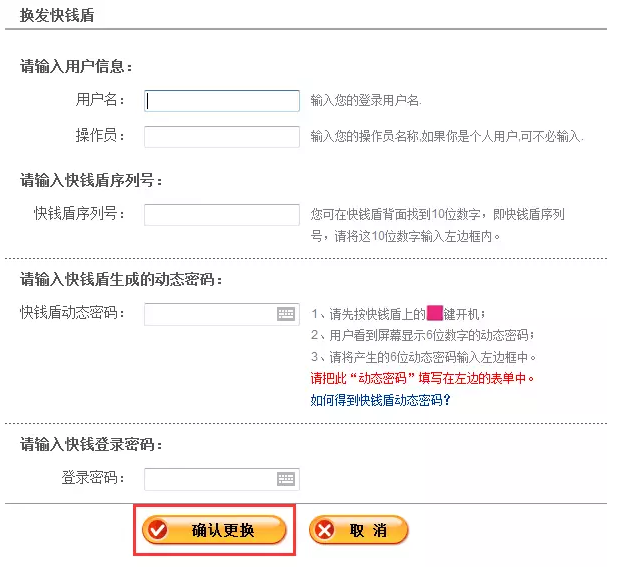
Task: Focus the 快钱盾序列号 input field
Action: pos(222,215)
